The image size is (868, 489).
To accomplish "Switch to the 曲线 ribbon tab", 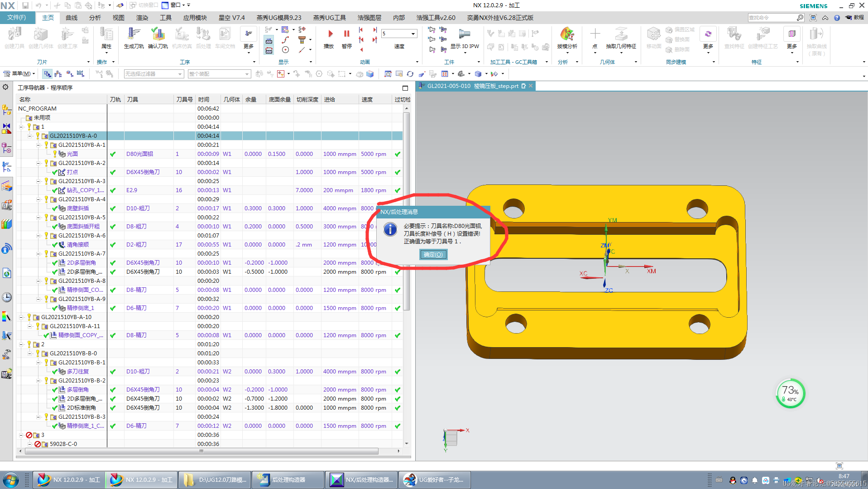I will coord(72,18).
